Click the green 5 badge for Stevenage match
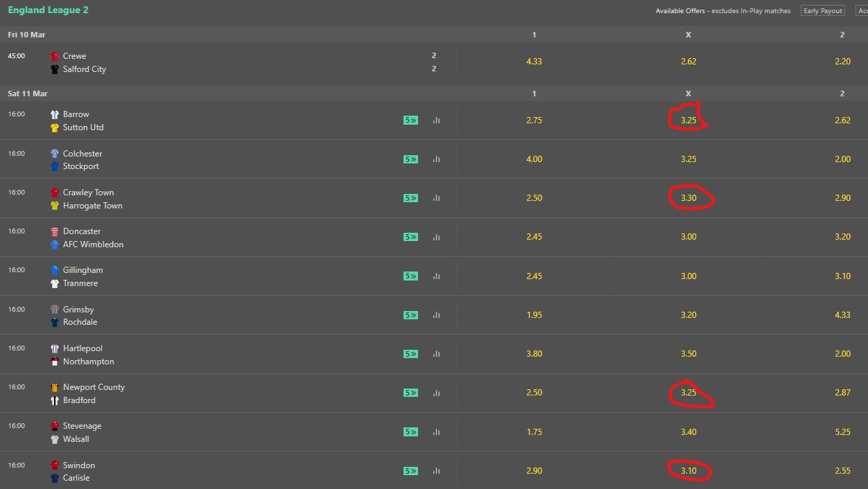 [x=411, y=432]
